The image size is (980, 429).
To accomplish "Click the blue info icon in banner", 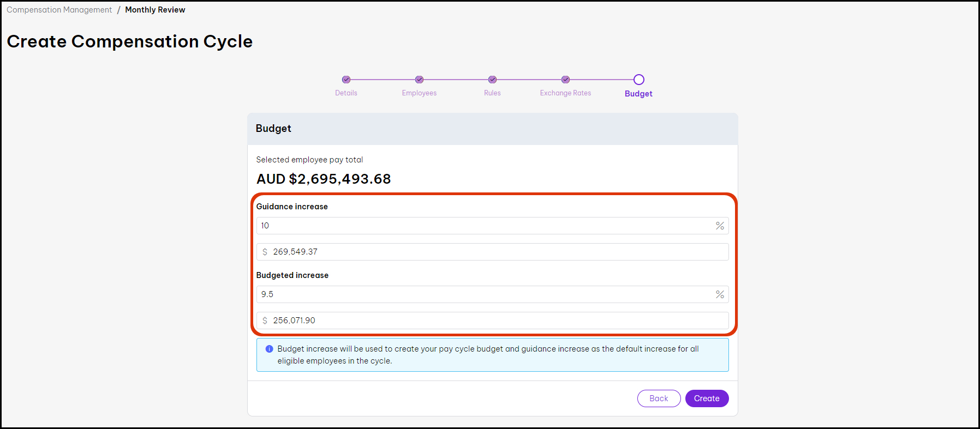I will pyautogui.click(x=269, y=349).
